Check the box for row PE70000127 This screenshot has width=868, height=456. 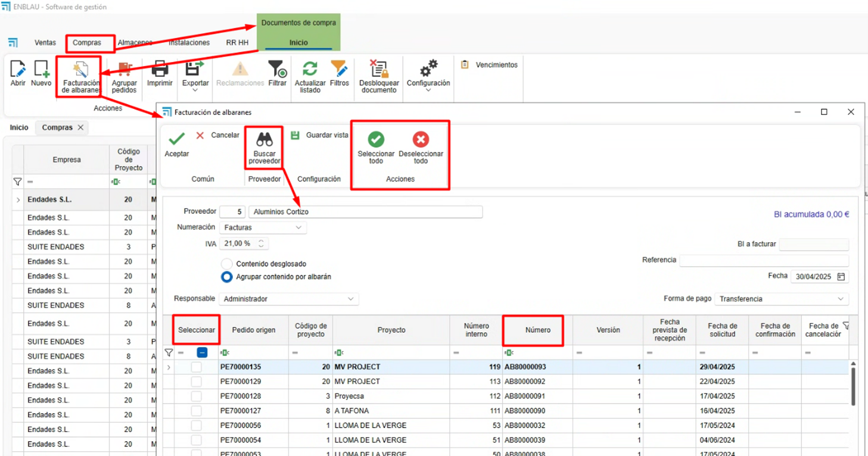(x=196, y=411)
